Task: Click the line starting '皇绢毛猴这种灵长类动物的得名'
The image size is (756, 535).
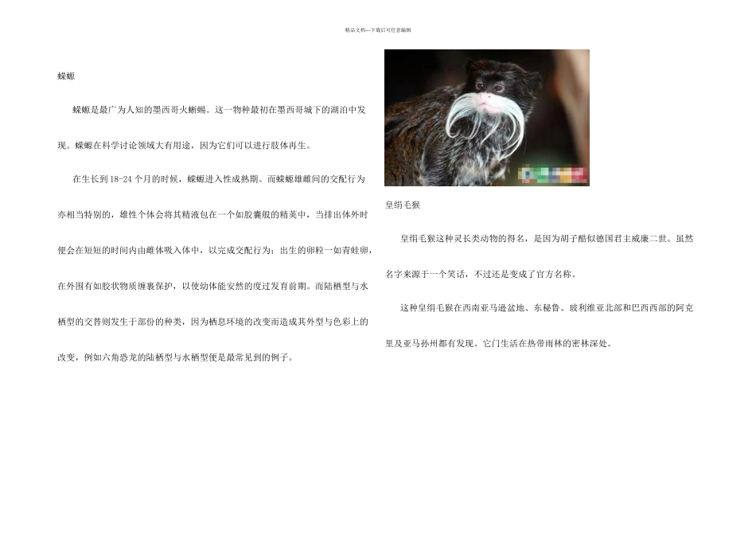Action: click(546, 238)
